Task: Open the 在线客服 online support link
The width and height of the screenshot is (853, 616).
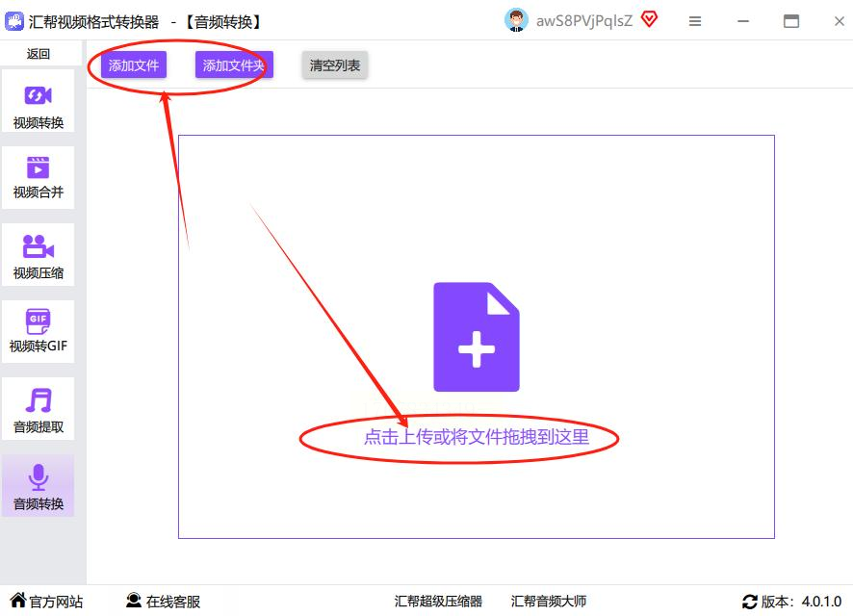Action: 164,601
